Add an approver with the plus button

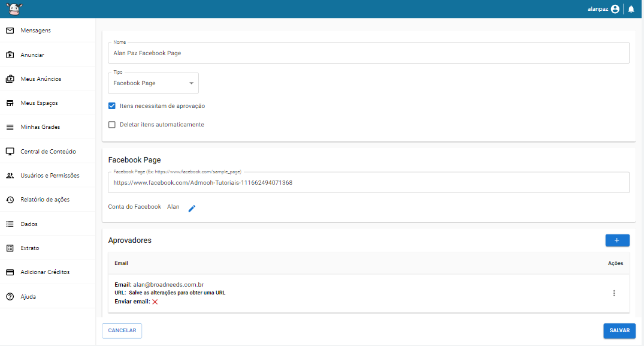pos(617,240)
